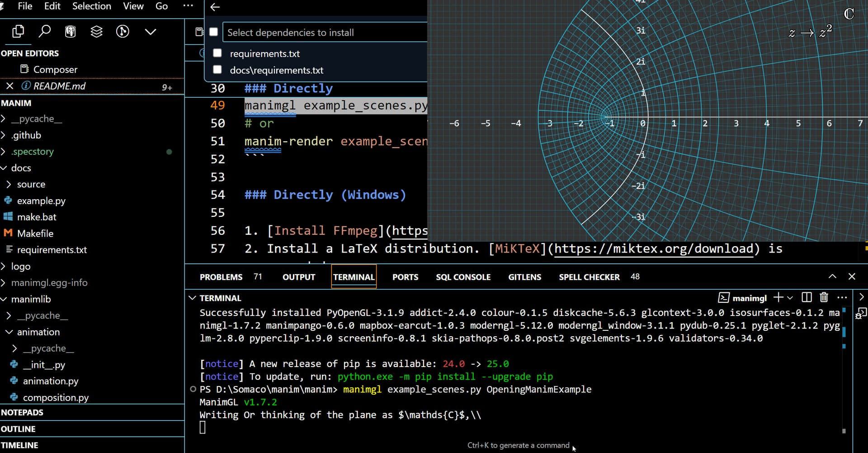
Task: Open requirements.txt in the file tree
Action: click(52, 249)
